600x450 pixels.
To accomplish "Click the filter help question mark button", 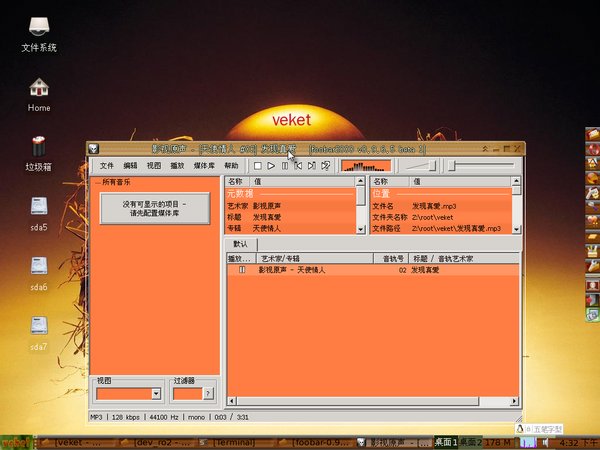I will 208,394.
